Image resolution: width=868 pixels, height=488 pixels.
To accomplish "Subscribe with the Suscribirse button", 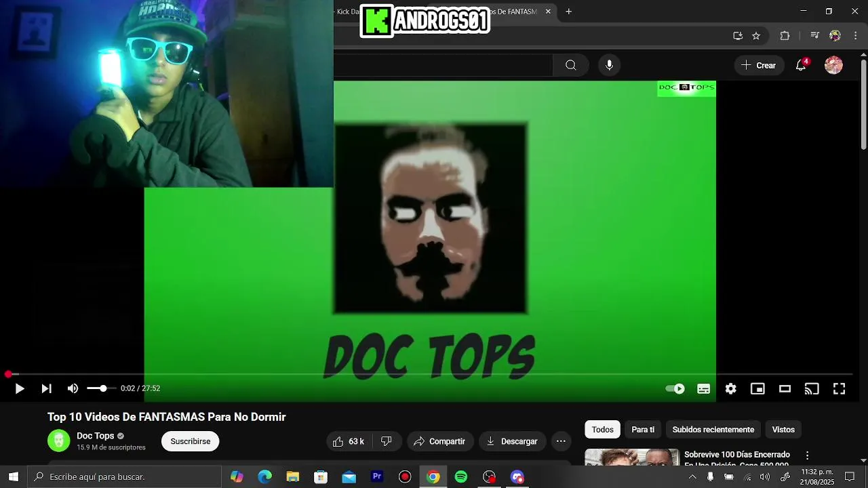I will [190, 441].
